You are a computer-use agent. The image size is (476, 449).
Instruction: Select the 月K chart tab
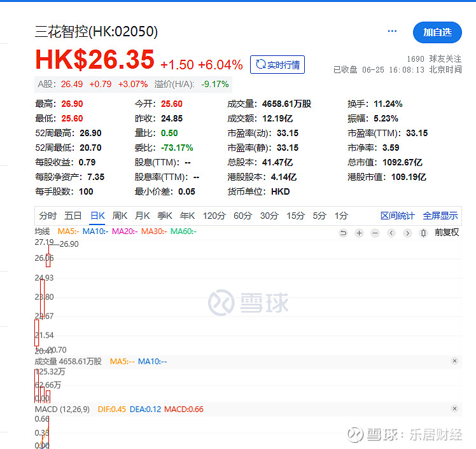tap(142, 216)
